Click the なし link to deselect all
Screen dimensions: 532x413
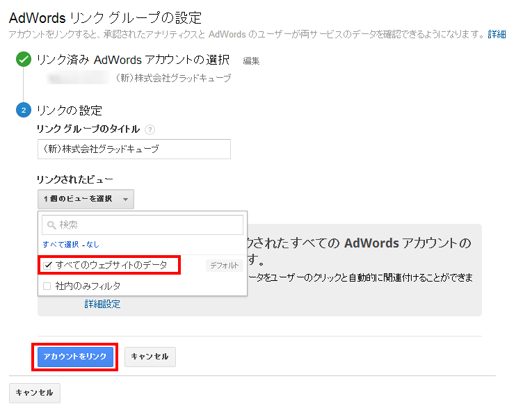click(92, 245)
